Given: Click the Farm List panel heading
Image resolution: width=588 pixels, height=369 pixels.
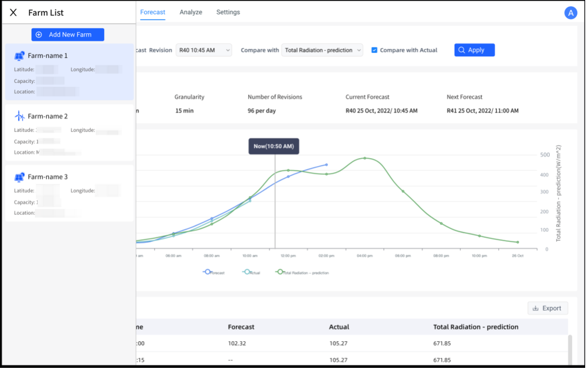Looking at the screenshot, I should tap(46, 12).
